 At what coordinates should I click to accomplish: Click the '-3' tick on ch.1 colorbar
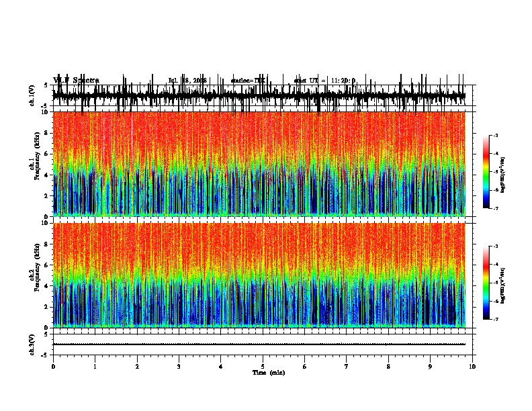495,135
